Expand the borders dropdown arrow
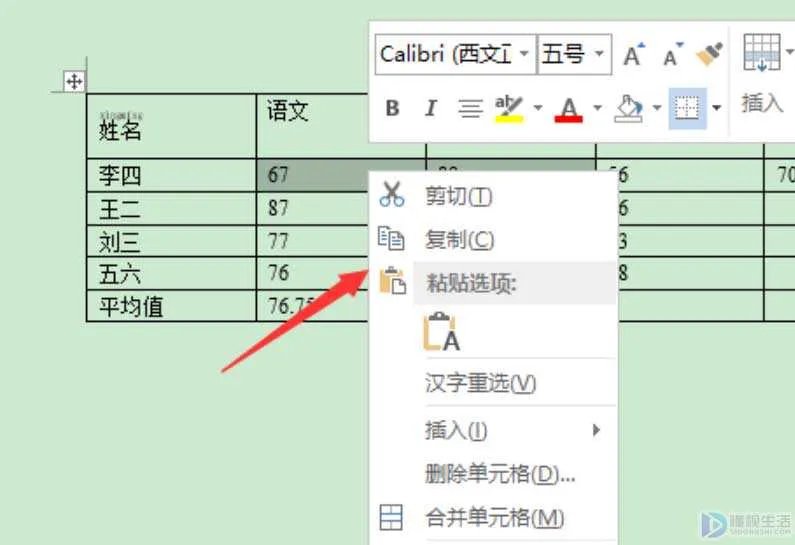This screenshot has height=545, width=795. (x=716, y=107)
